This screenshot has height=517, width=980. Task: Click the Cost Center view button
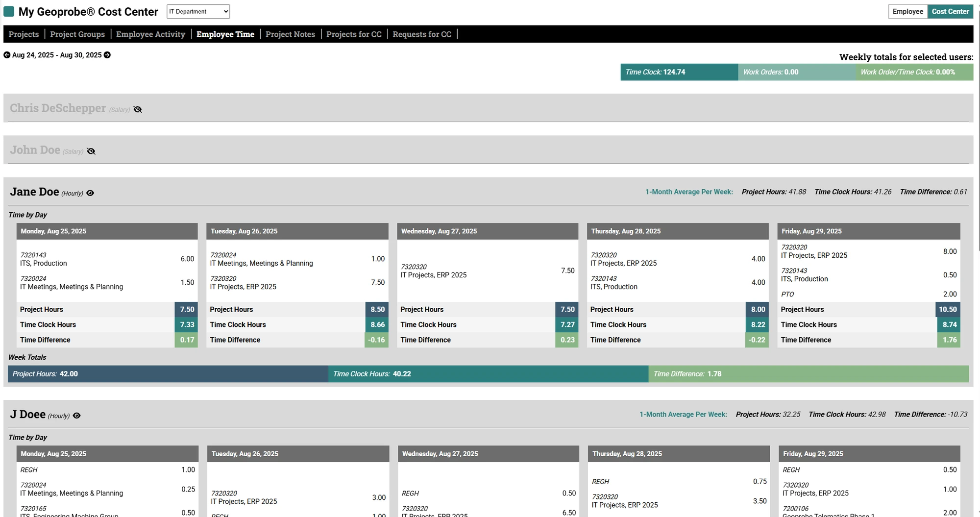pyautogui.click(x=951, y=11)
